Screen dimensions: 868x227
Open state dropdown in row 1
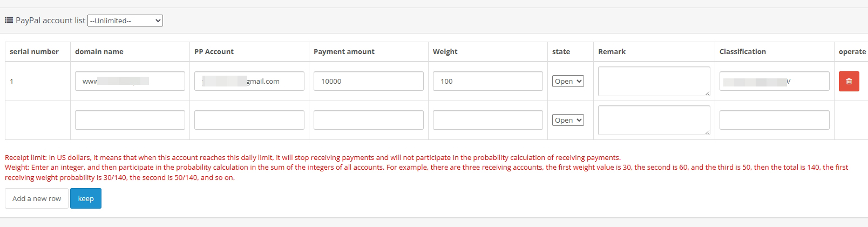coord(568,81)
